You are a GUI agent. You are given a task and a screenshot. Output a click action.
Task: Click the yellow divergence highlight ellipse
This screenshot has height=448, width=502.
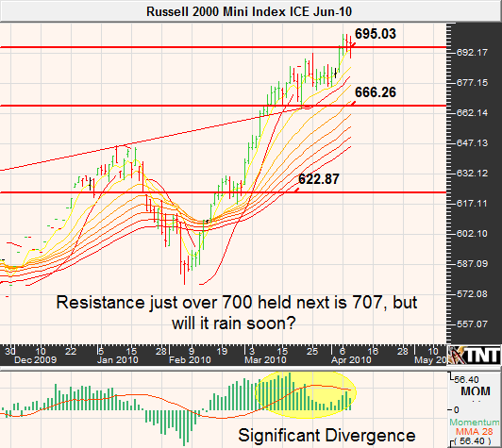[x=306, y=394]
